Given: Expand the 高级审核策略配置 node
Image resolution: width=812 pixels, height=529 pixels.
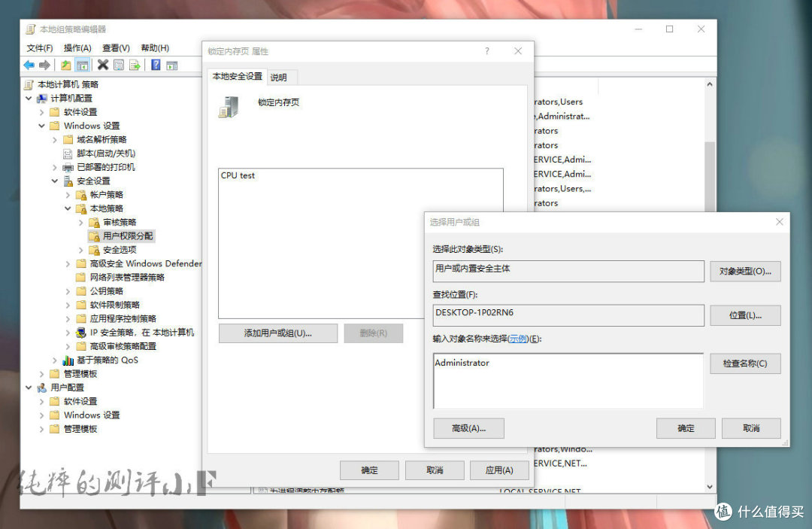Looking at the screenshot, I should [x=68, y=346].
